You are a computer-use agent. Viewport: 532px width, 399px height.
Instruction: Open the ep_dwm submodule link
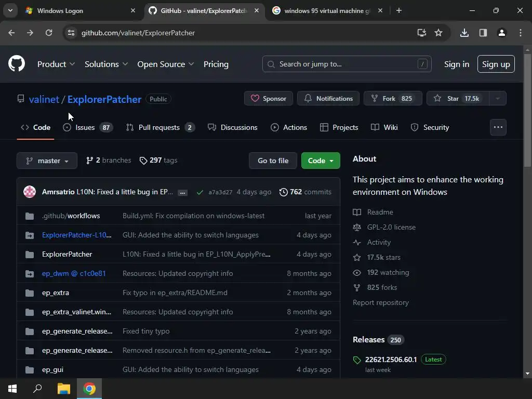click(x=74, y=273)
